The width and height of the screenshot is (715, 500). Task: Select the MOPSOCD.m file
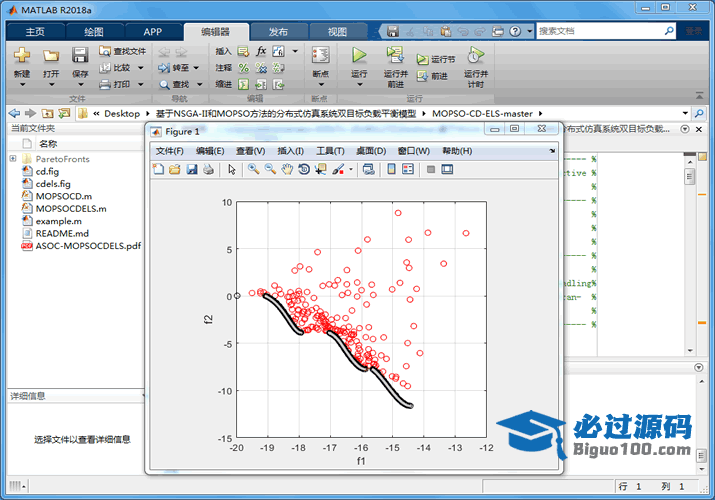point(64,196)
